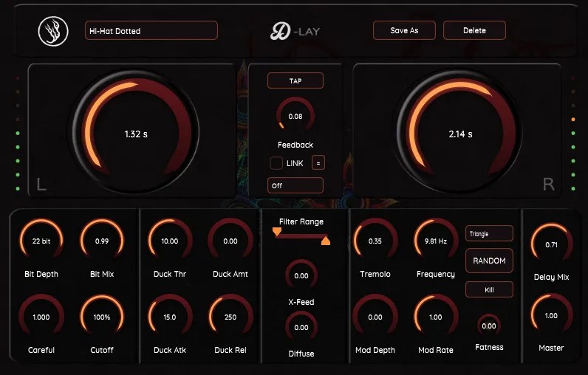
Task: Open the Triangle waveform dropdown
Action: click(489, 233)
